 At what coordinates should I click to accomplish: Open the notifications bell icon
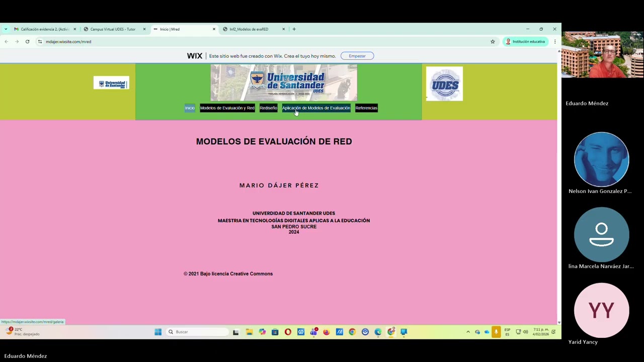click(553, 332)
